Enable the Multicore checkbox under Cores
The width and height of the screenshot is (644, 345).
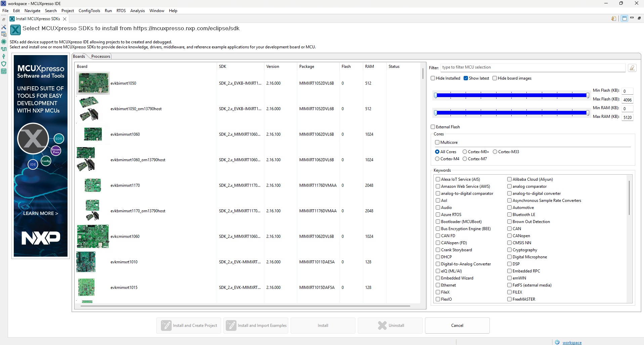click(437, 142)
